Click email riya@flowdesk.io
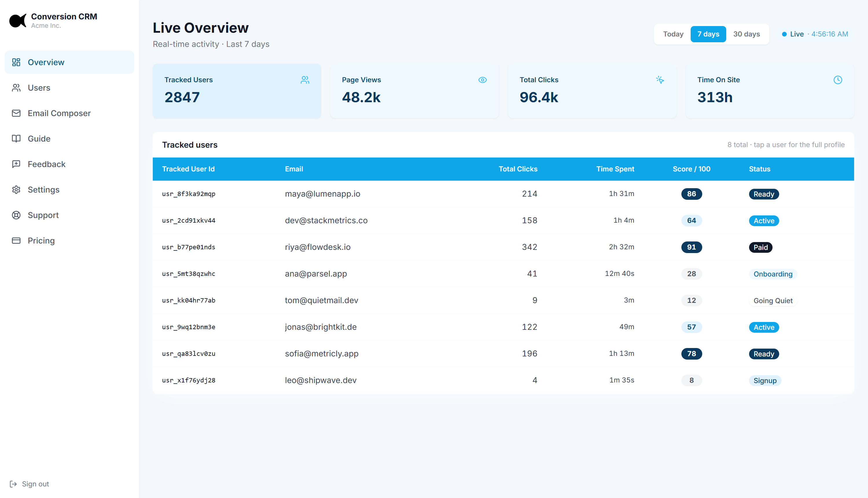The height and width of the screenshot is (498, 868). (317, 247)
